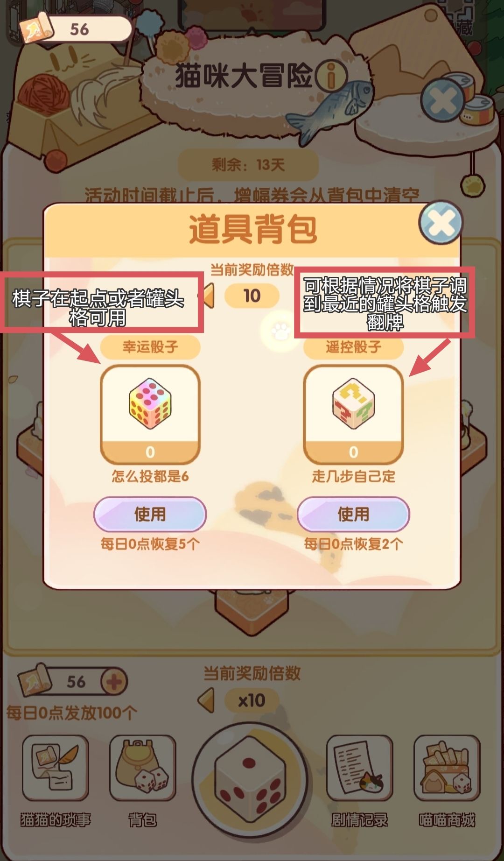
Task: Tap the ticket counter showing 56 at top
Action: 76,29
